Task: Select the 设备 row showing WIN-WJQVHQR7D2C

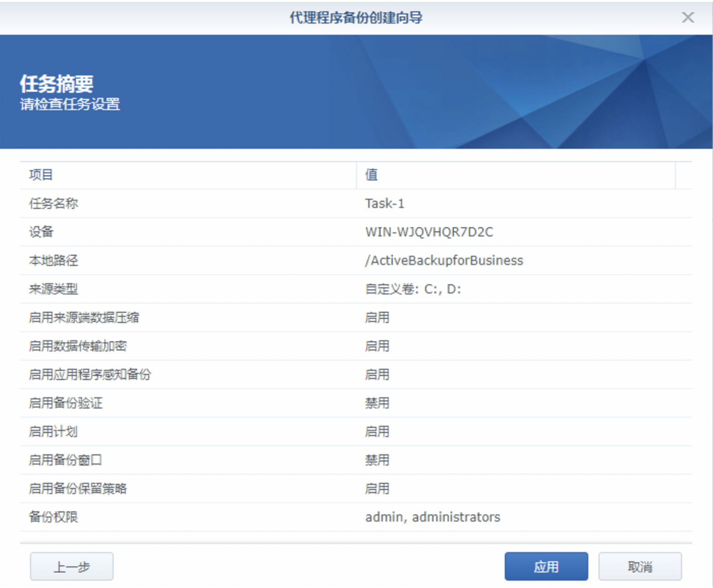Action: [x=183, y=232]
